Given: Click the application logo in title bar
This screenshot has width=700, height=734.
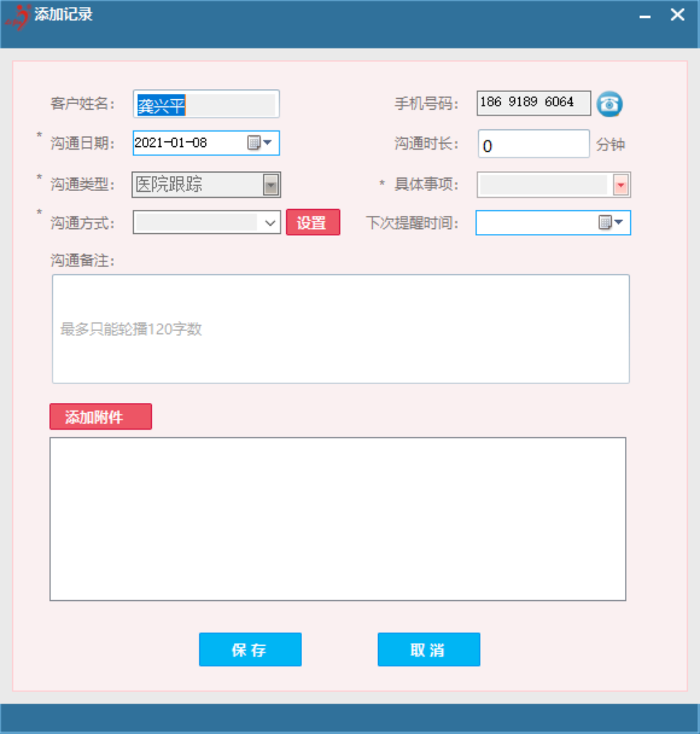Looking at the screenshot, I should 18,17.
